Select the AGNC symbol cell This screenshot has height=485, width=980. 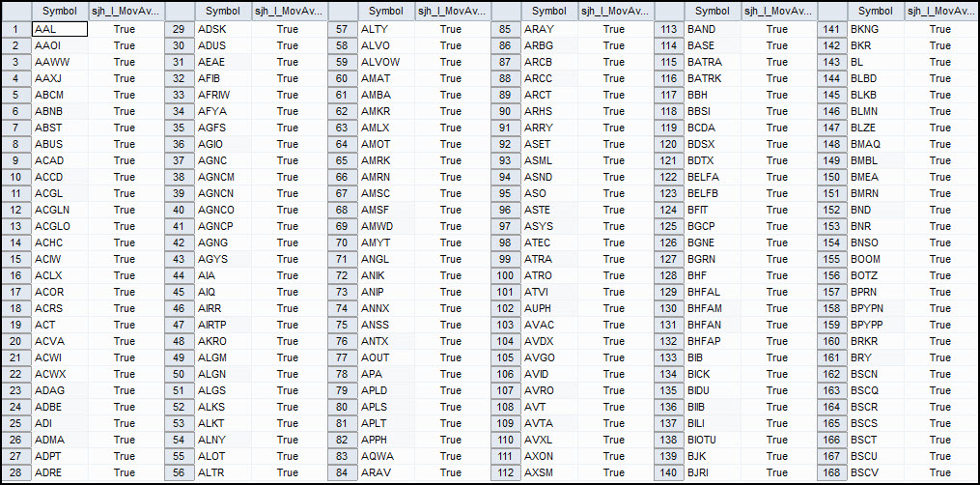click(x=223, y=160)
